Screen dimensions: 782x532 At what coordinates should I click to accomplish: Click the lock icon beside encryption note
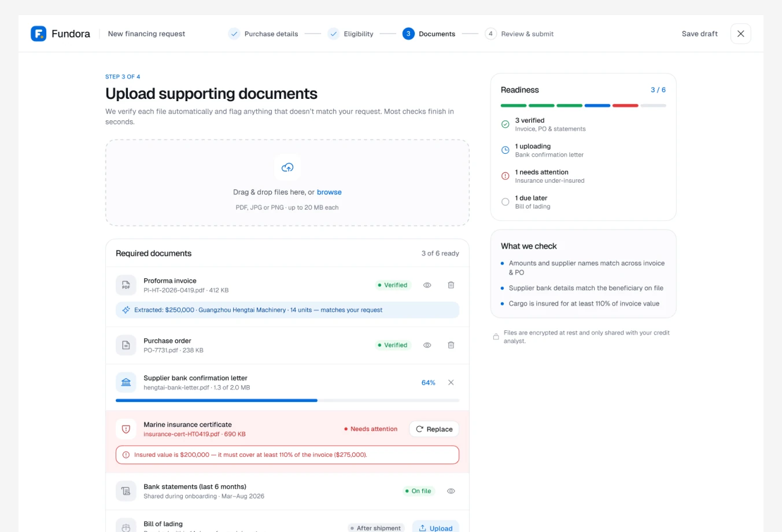click(x=496, y=337)
